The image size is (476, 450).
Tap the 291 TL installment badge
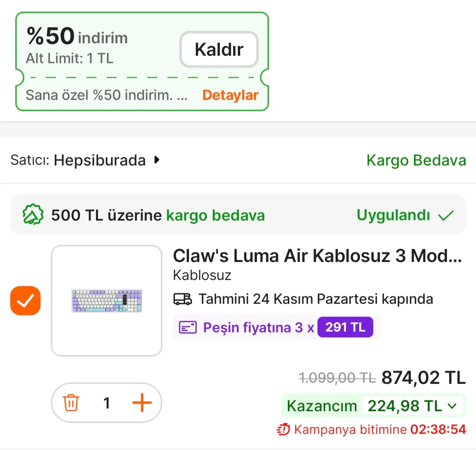(345, 327)
